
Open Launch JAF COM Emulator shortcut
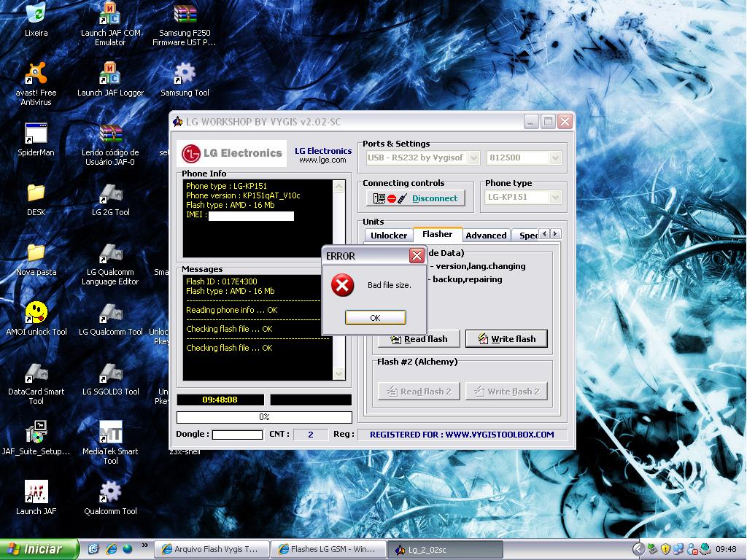pyautogui.click(x=110, y=14)
